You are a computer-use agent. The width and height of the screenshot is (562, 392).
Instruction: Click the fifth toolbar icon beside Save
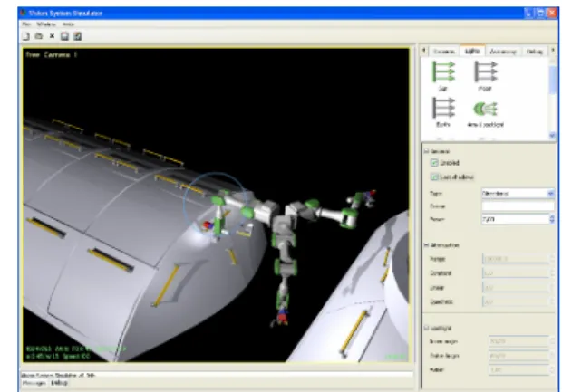pyautogui.click(x=77, y=36)
